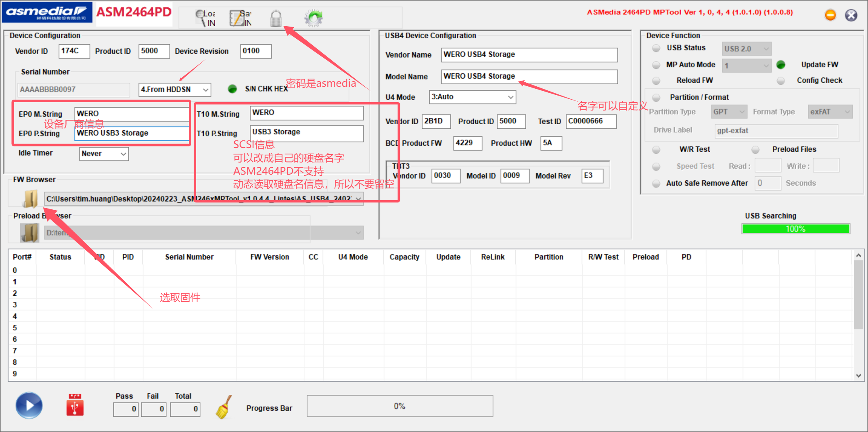Click the Auto Safe Remove seconds field
The image size is (868, 432).
tap(768, 183)
